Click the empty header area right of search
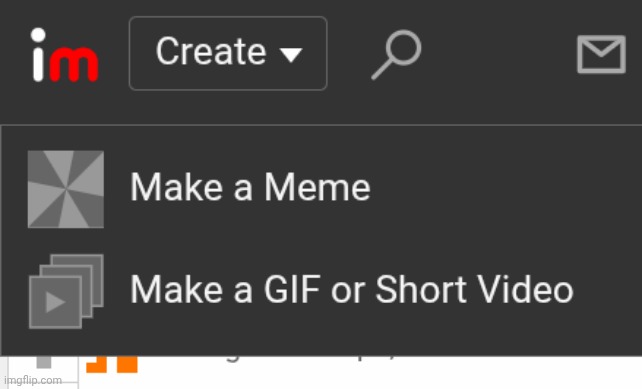 500,54
